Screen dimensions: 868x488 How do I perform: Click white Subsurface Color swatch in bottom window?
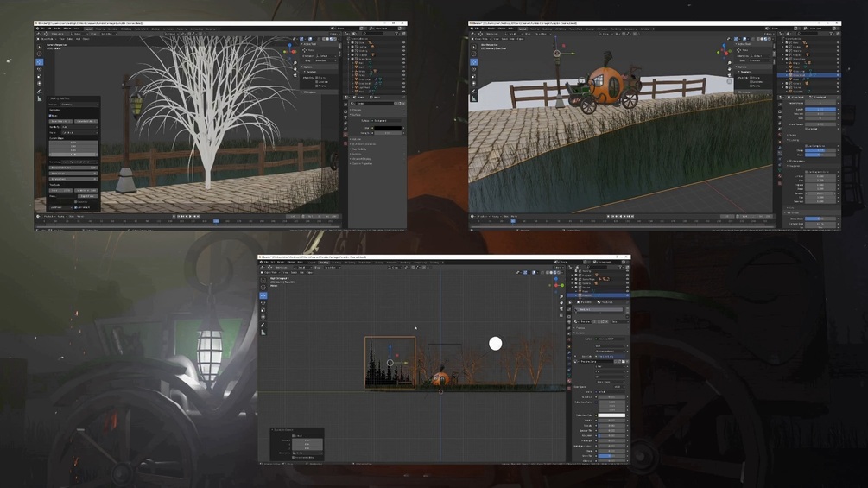pos(611,415)
